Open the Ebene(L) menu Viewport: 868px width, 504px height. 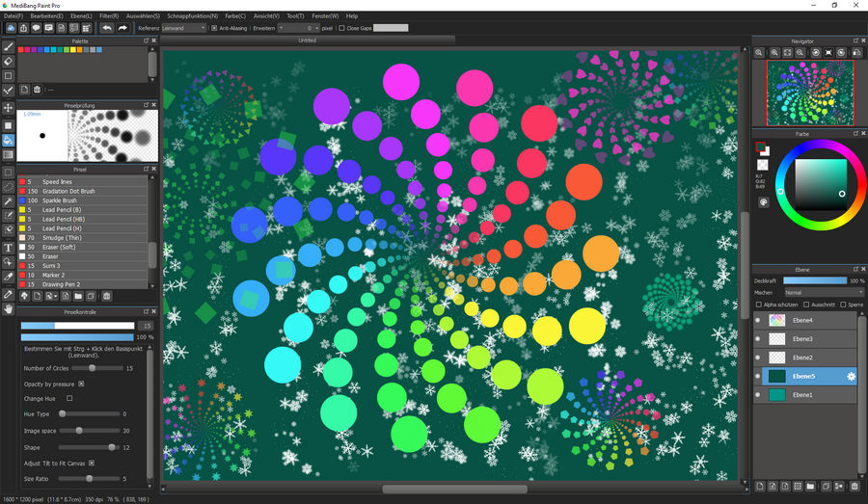81,16
